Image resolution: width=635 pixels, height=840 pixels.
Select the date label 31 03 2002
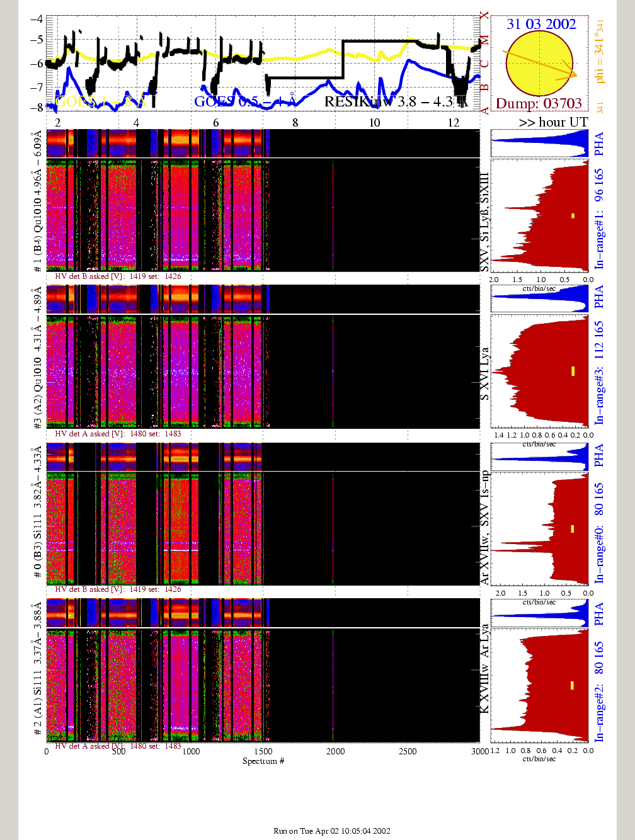pos(541,24)
